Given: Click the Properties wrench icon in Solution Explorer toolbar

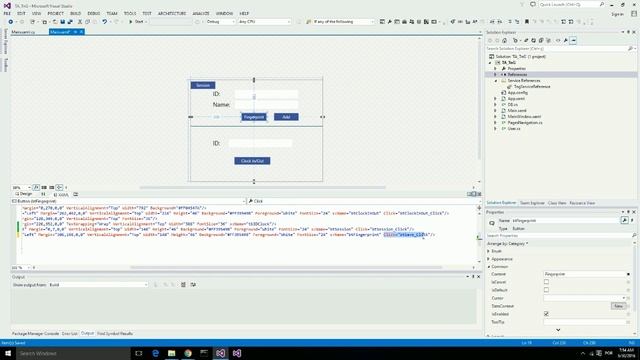Looking at the screenshot, I should (x=566, y=40).
